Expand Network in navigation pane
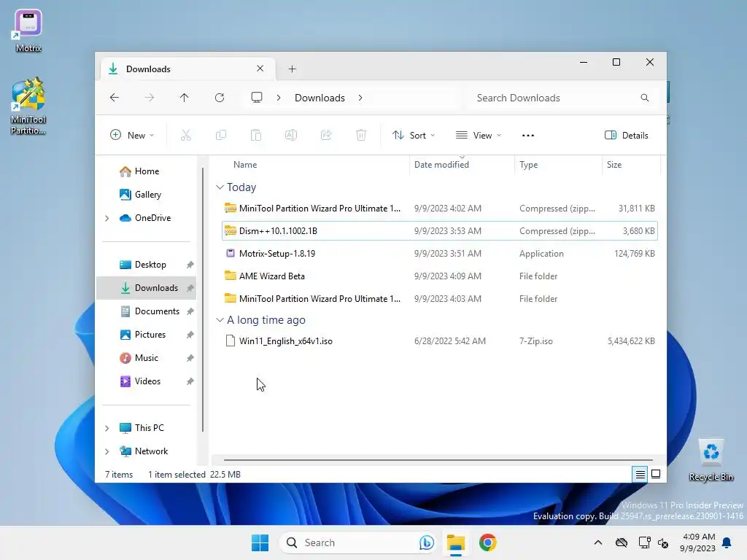The width and height of the screenshot is (747, 560). (x=107, y=451)
